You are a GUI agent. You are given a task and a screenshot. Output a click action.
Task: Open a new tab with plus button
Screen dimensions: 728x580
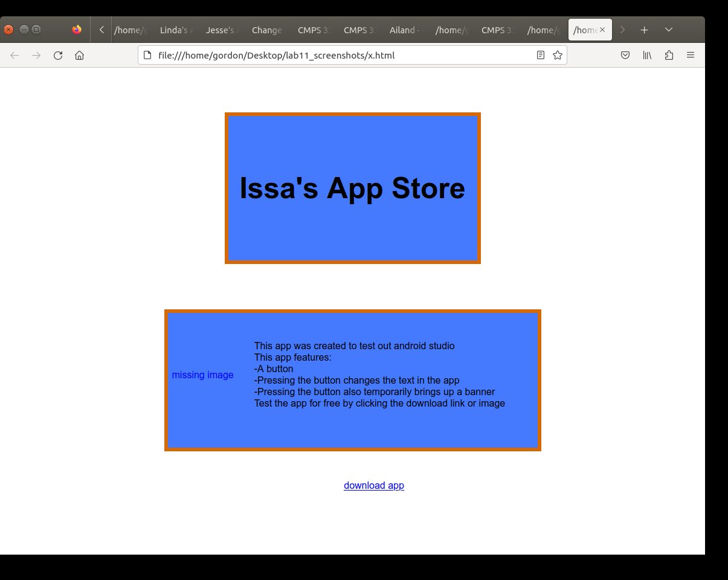tap(645, 30)
